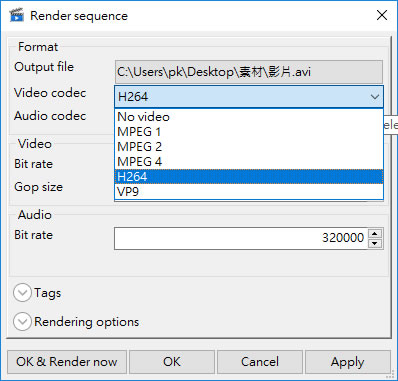Select VP9 video codec
The width and height of the screenshot is (398, 381).
[249, 192]
